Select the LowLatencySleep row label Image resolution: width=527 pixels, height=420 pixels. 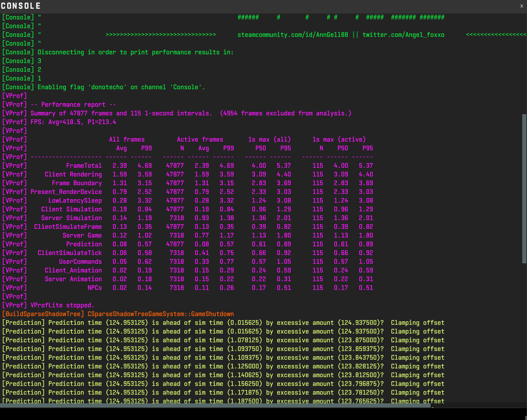click(x=75, y=201)
